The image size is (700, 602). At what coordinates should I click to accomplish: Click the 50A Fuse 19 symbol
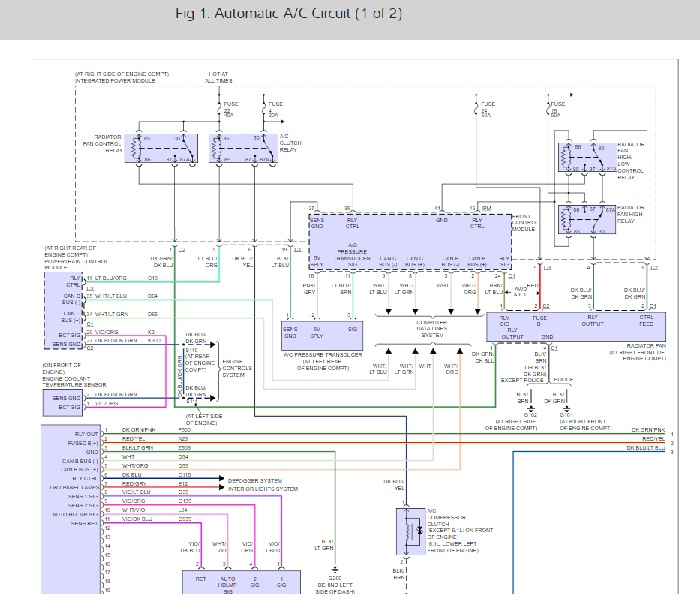pyautogui.click(x=547, y=107)
